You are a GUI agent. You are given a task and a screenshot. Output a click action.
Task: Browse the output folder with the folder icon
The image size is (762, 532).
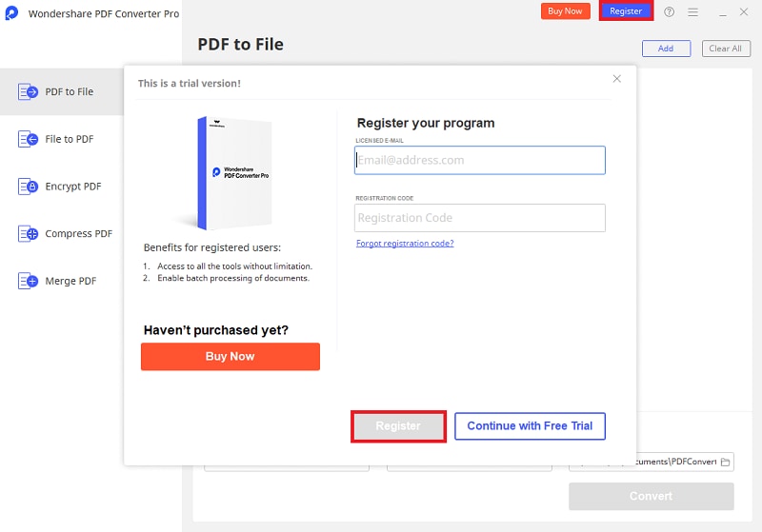725,463
